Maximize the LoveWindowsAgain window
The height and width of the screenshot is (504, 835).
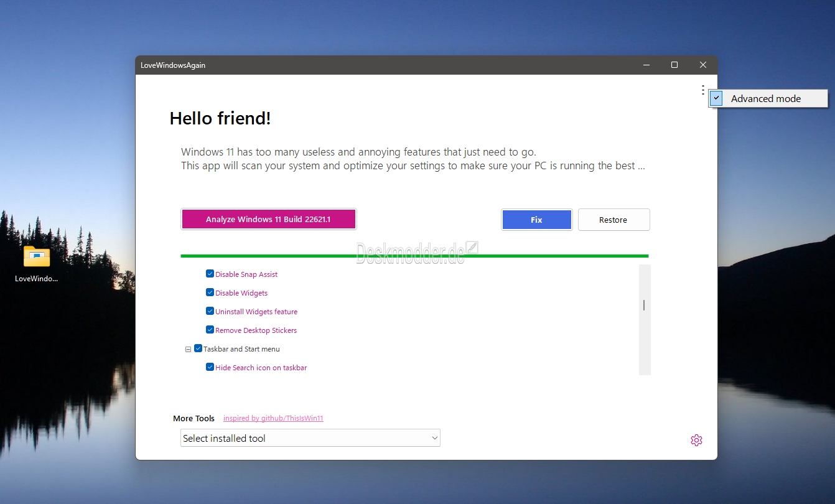click(674, 65)
